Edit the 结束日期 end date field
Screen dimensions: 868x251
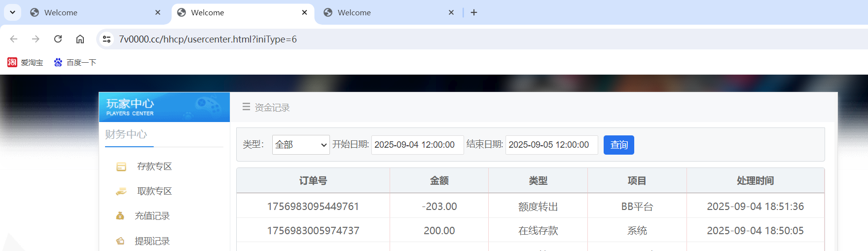pyautogui.click(x=551, y=145)
